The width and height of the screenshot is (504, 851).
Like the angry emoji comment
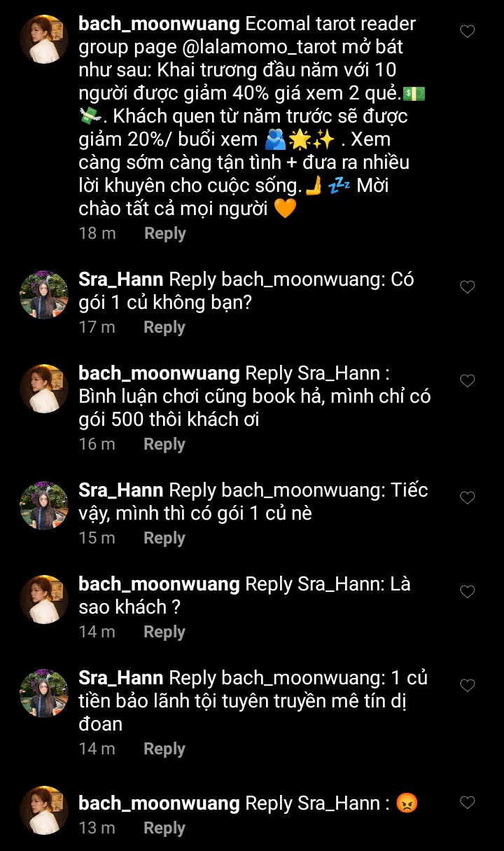(x=467, y=803)
